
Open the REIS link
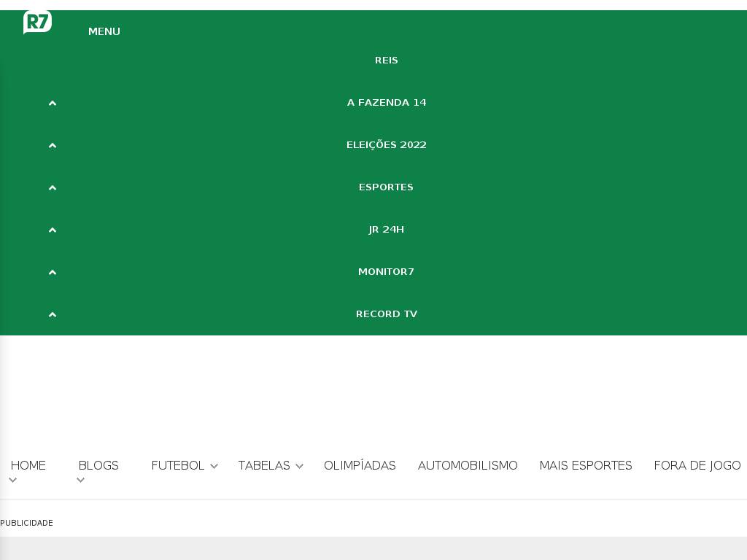(387, 61)
